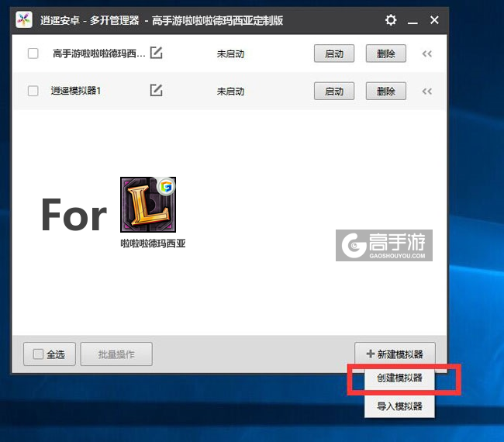
Task: Expand options for 逍遥模拟器1 row
Action: click(427, 92)
